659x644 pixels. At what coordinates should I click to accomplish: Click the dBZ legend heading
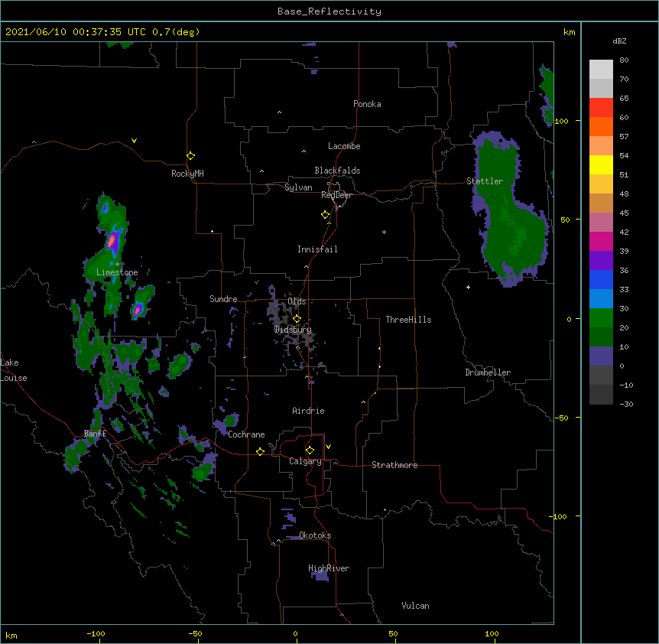[619, 41]
